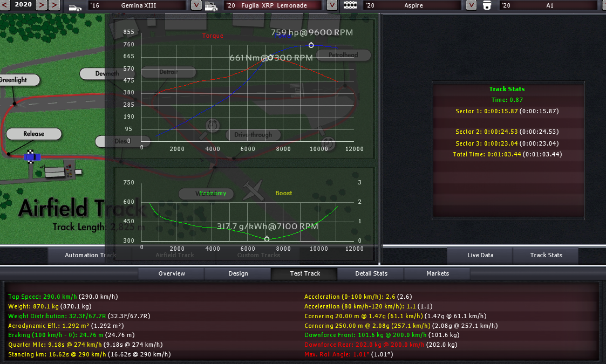The image size is (606, 364).
Task: Expand the dropdown next to Aspire engine
Action: [x=472, y=5]
